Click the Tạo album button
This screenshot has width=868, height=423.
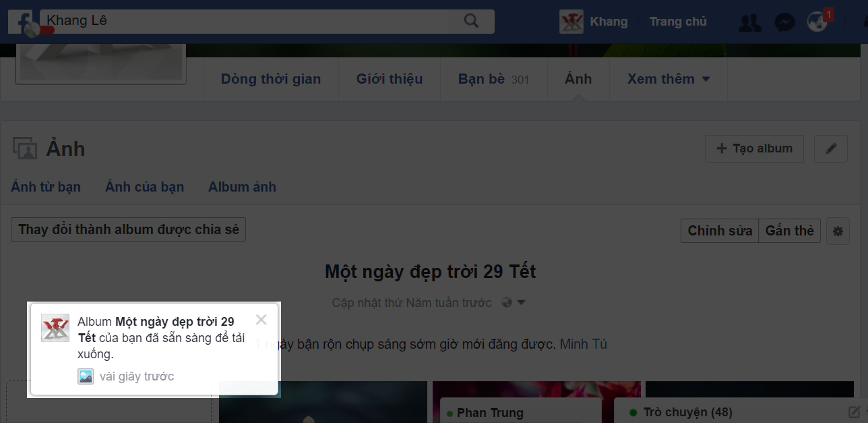click(754, 148)
